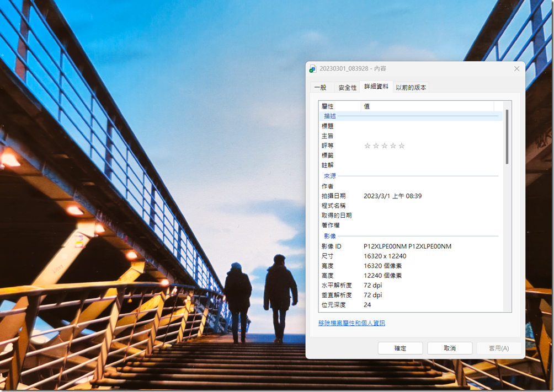Click the 高度 value 12240 個像素
Screen dimensions: 554x392
(382, 276)
